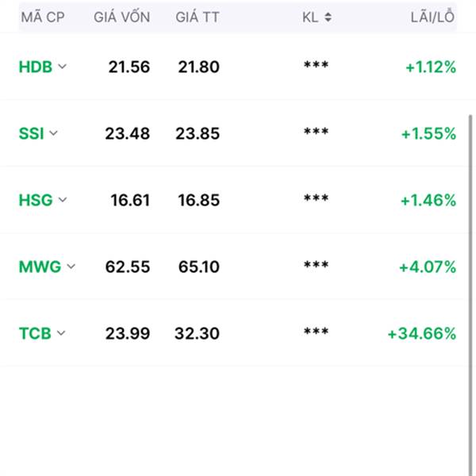Select the GIÁ VỐN column header

point(121,17)
